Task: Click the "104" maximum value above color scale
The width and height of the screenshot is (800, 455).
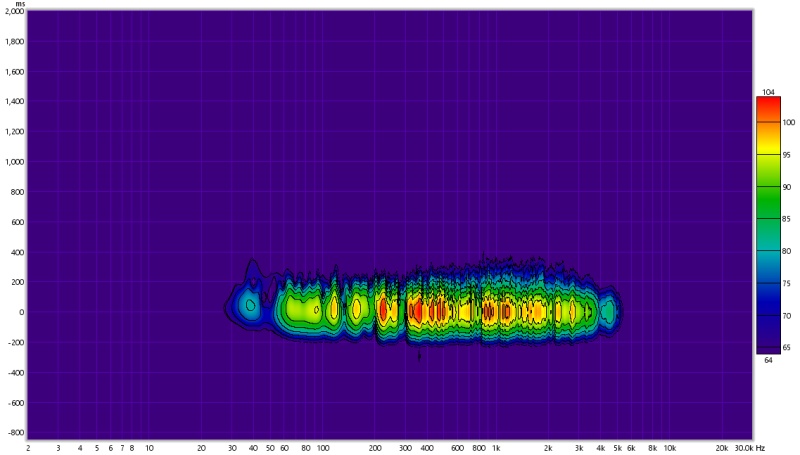Action: tap(768, 92)
